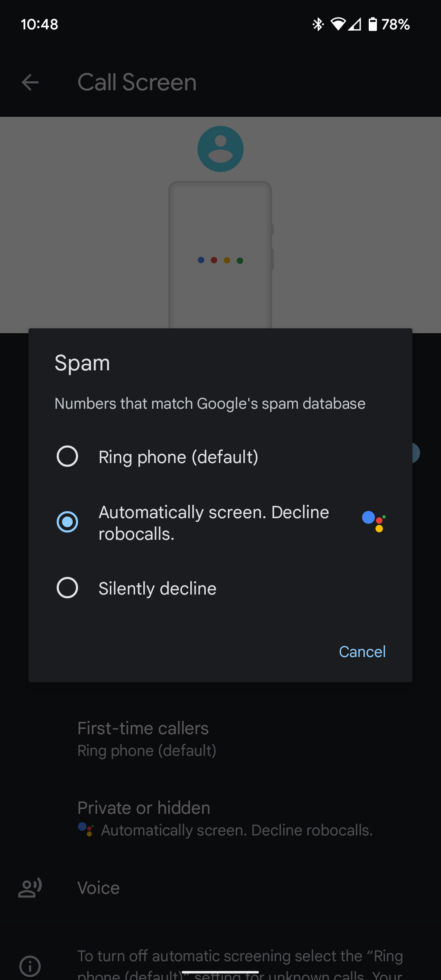
Task: Tap the 10:48 clock in status bar
Action: pos(39,24)
